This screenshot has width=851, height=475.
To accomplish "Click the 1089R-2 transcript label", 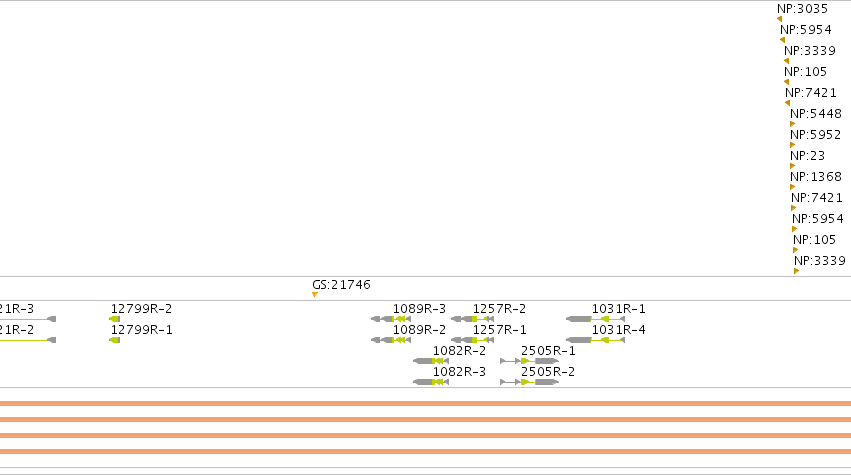I will click(x=419, y=330).
